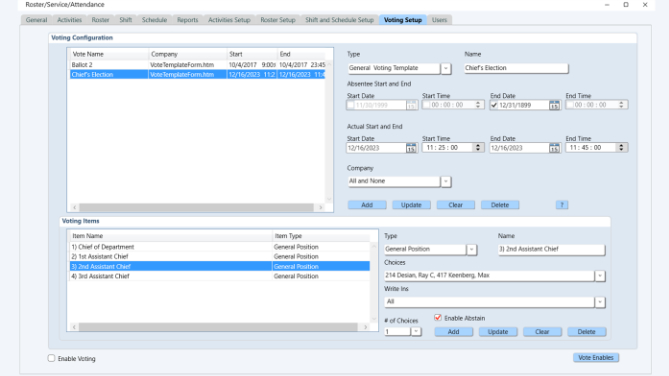Image resolution: width=669 pixels, height=376 pixels.
Task: Select the Ballot 2 vote row
Action: pyautogui.click(x=198, y=65)
